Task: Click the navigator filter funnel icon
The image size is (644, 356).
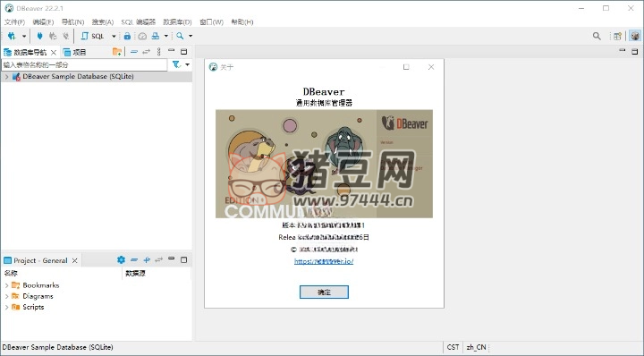Action: (x=176, y=64)
